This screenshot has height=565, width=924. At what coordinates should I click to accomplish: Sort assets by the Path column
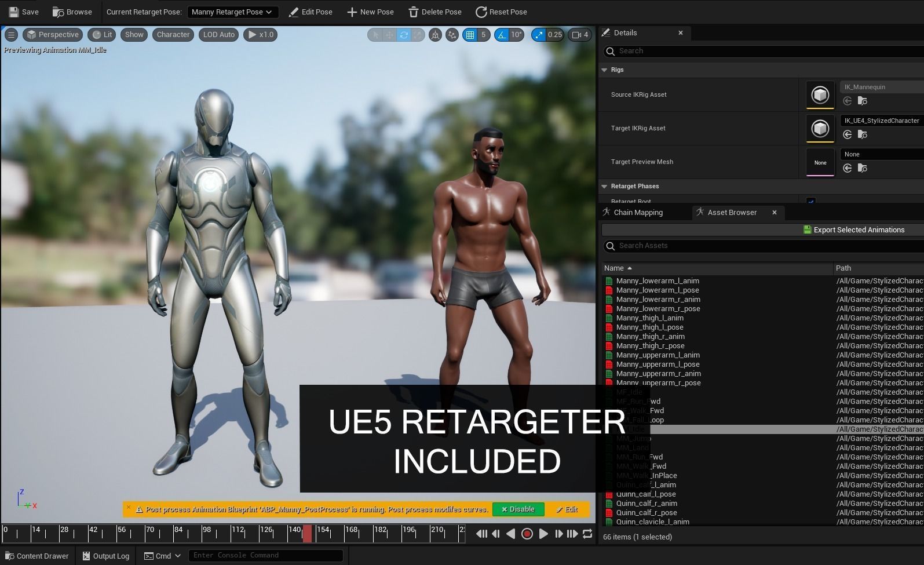[x=879, y=268]
